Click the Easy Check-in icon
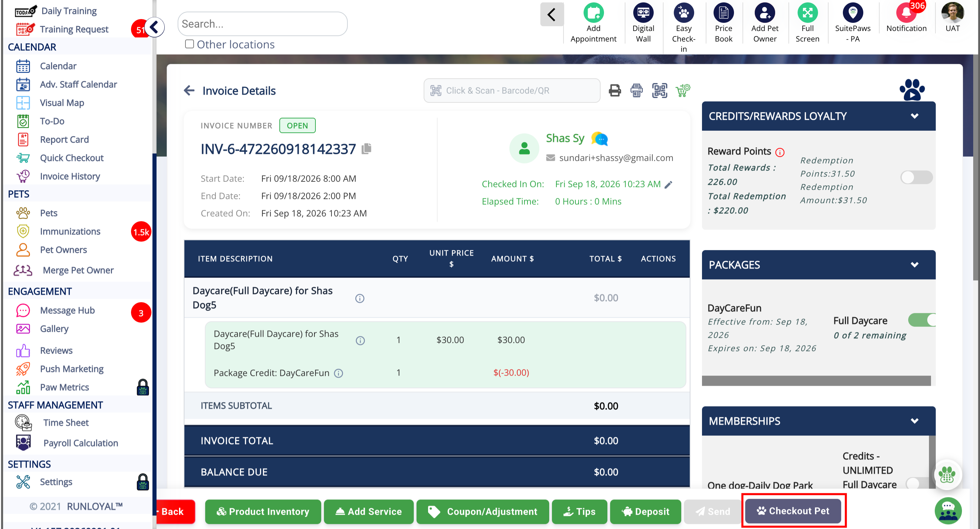 684,13
